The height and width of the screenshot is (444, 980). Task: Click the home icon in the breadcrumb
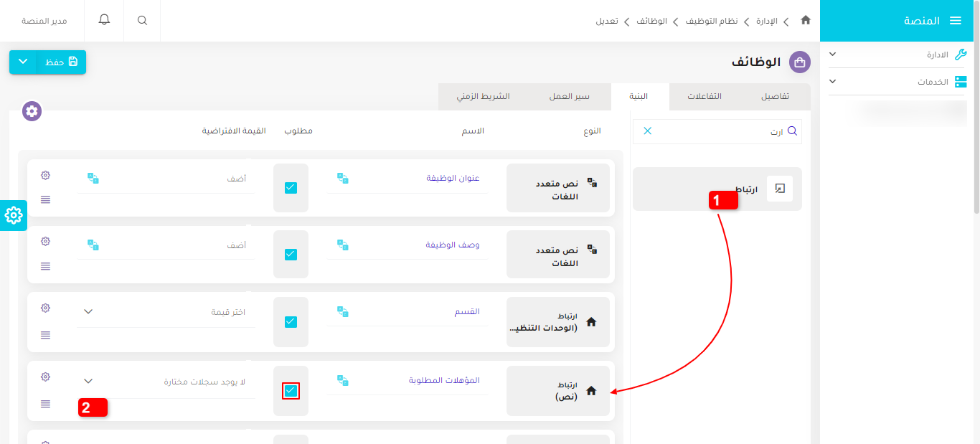(x=805, y=21)
